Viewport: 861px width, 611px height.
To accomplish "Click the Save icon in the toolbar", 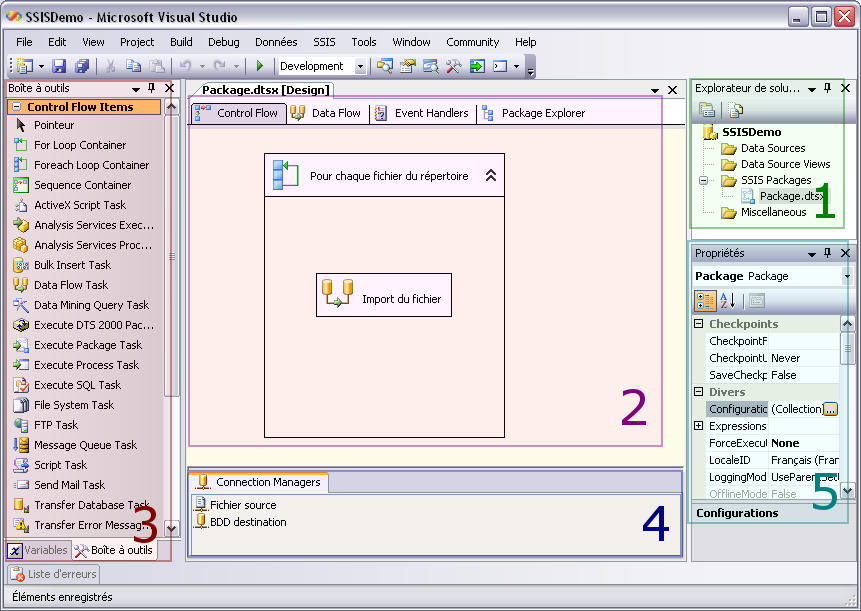I will [x=59, y=66].
